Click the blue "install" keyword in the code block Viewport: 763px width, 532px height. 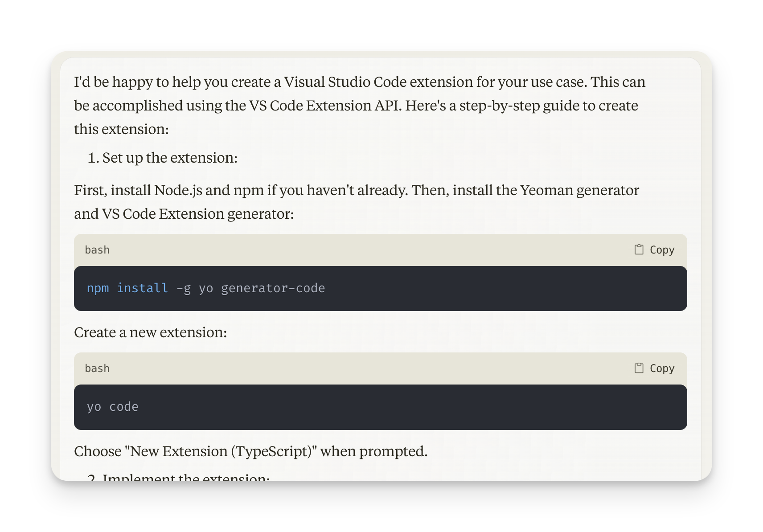pyautogui.click(x=142, y=288)
